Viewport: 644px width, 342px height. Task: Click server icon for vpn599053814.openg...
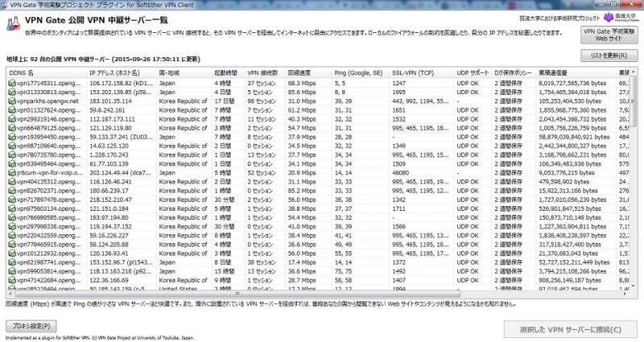click(12, 271)
